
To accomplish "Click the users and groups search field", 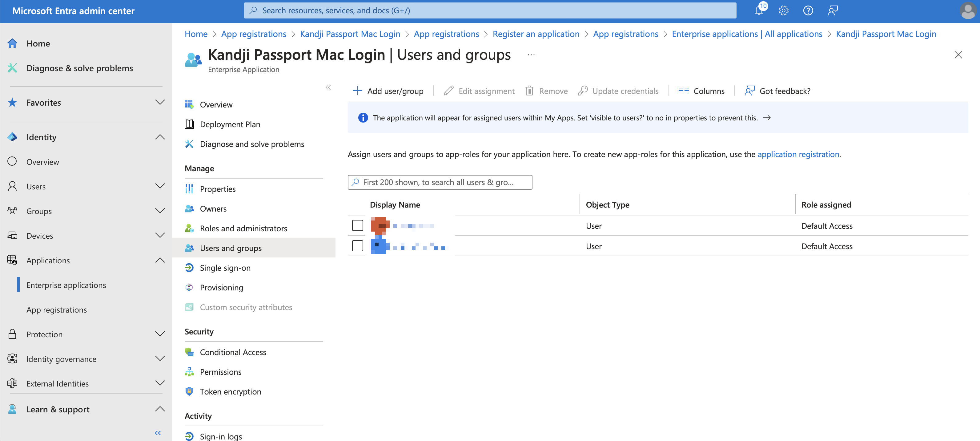I will pyautogui.click(x=440, y=182).
